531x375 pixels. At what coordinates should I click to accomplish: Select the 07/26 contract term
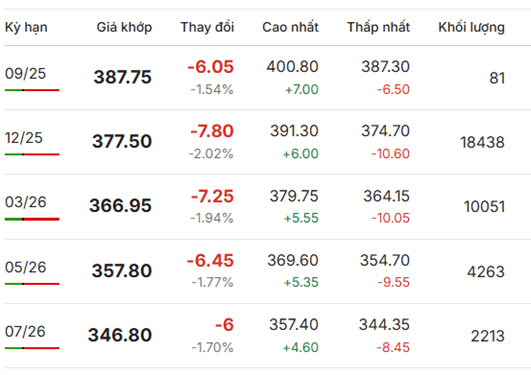[x=25, y=332]
